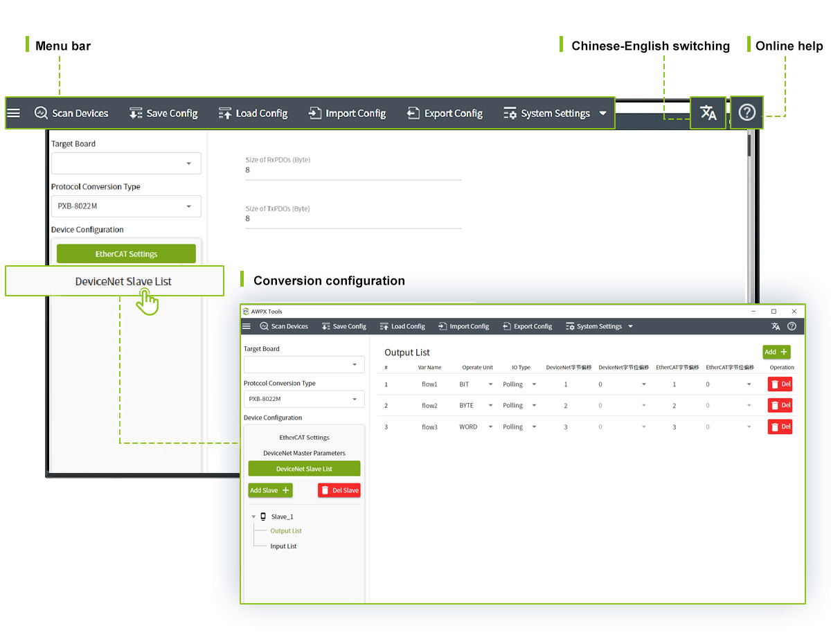
Task: Click Export Config in the large menu bar
Action: pos(445,113)
